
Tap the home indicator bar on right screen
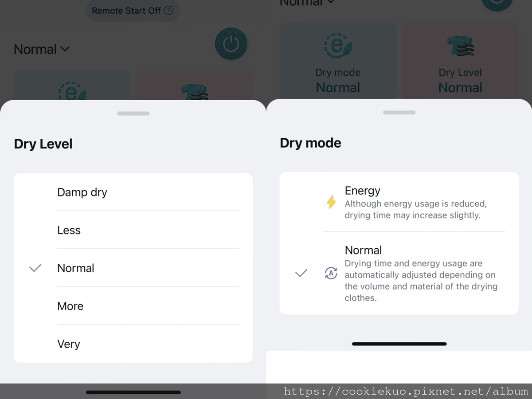point(399,344)
